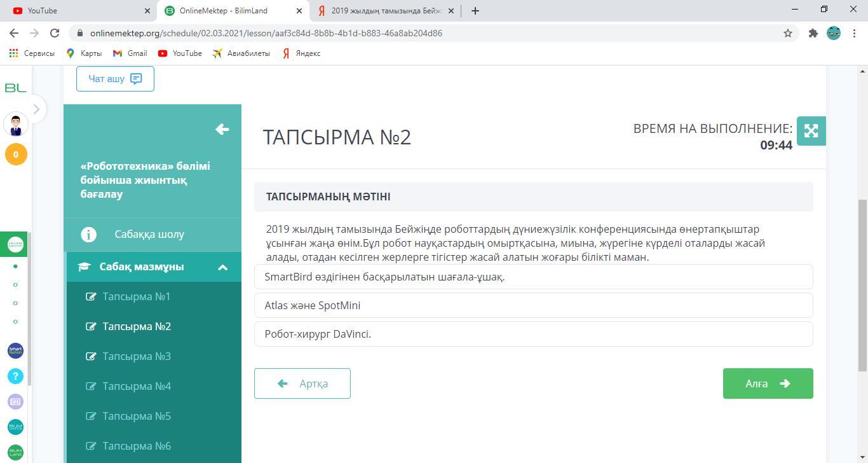Open 'Сабаққа шолу' lesson overview
This screenshot has height=463, width=868.
[x=149, y=234]
